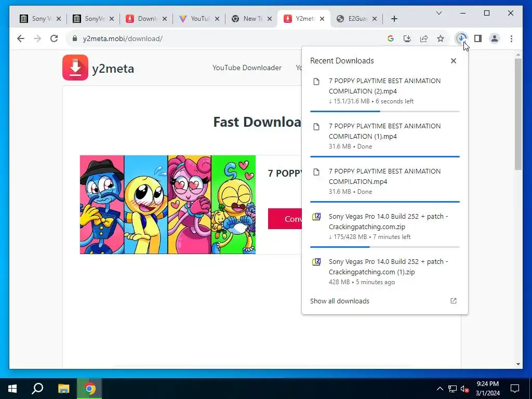Viewport: 532px width, 399px height.
Task: Click the downloads toolbar icon
Action: (461, 38)
